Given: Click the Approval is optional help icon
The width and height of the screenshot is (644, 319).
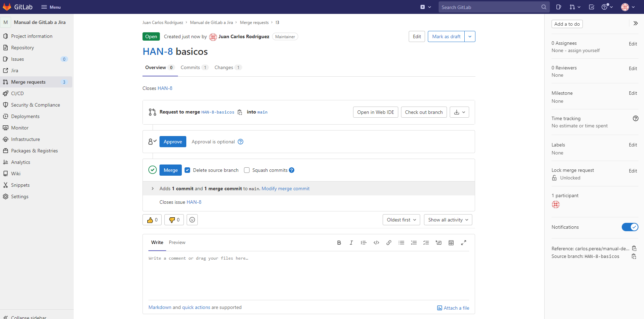Looking at the screenshot, I should [241, 142].
